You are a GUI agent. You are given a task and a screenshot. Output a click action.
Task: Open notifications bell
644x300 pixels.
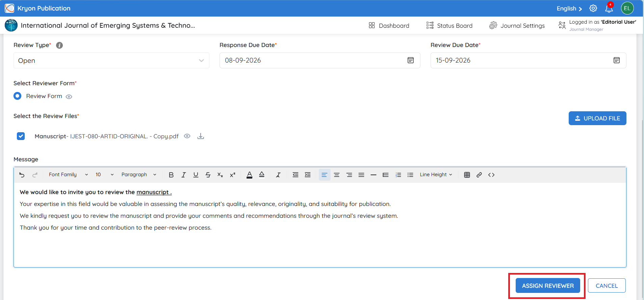coord(609,8)
